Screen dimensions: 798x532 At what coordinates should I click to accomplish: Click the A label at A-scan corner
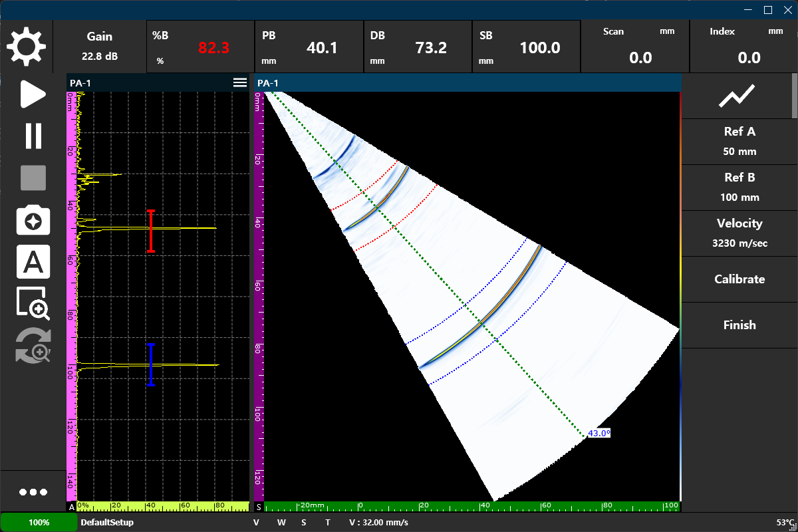[71, 507]
